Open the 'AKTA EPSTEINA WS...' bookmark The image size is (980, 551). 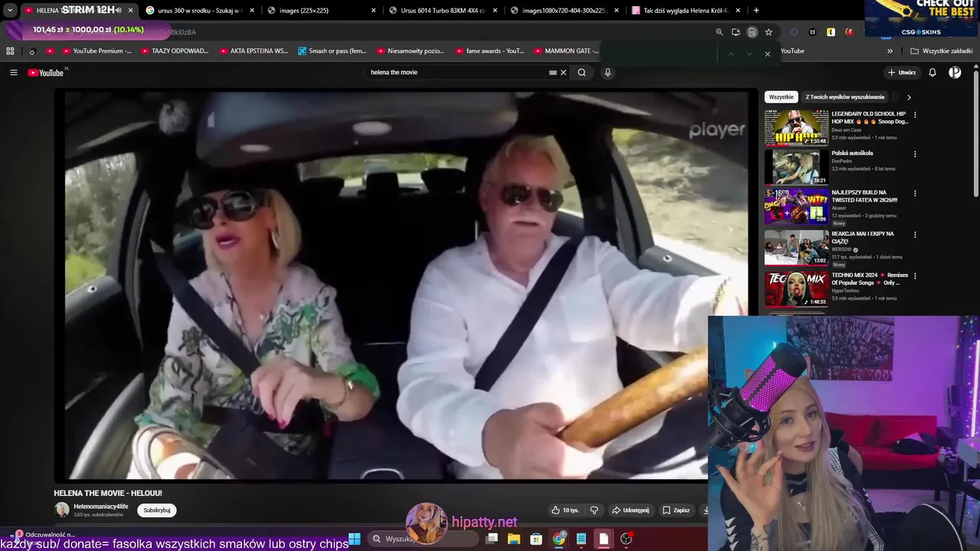[x=253, y=51]
